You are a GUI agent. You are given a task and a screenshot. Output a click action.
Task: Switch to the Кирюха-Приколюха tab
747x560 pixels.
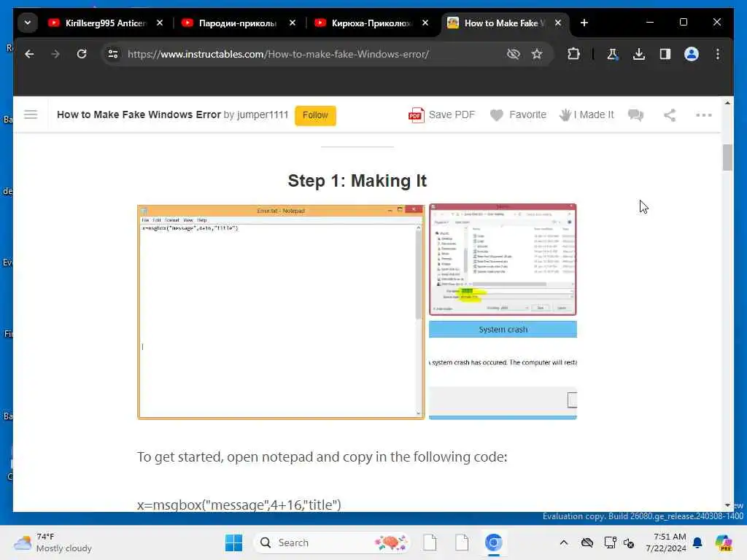tap(371, 23)
